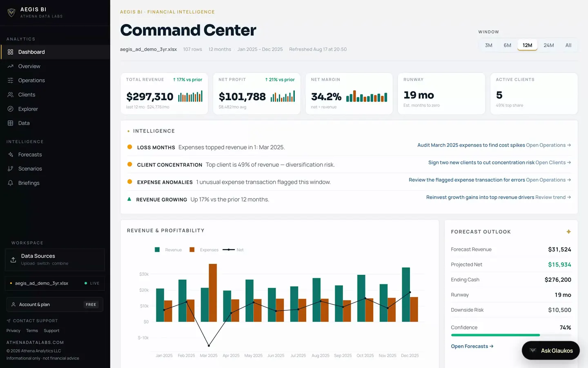This screenshot has height=368, width=588.
Task: Click the Ending Cash $276,200 value
Action: click(558, 280)
